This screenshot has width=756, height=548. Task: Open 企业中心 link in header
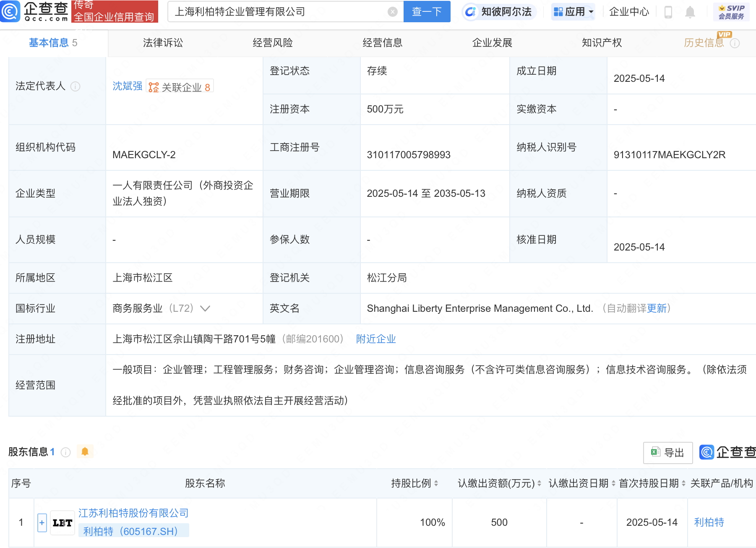(x=629, y=12)
